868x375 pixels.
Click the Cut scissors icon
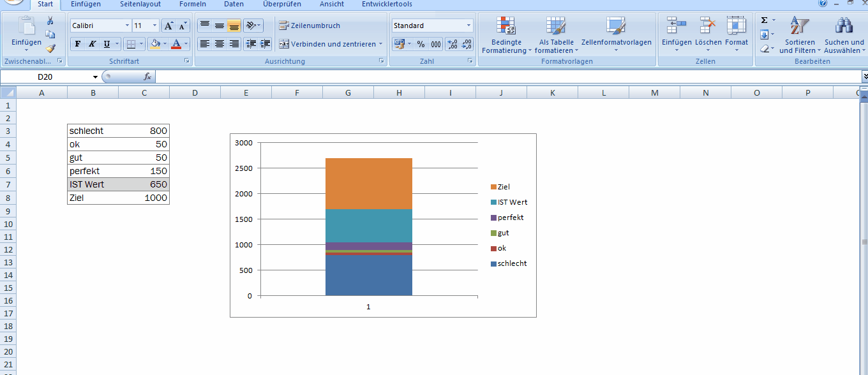50,20
